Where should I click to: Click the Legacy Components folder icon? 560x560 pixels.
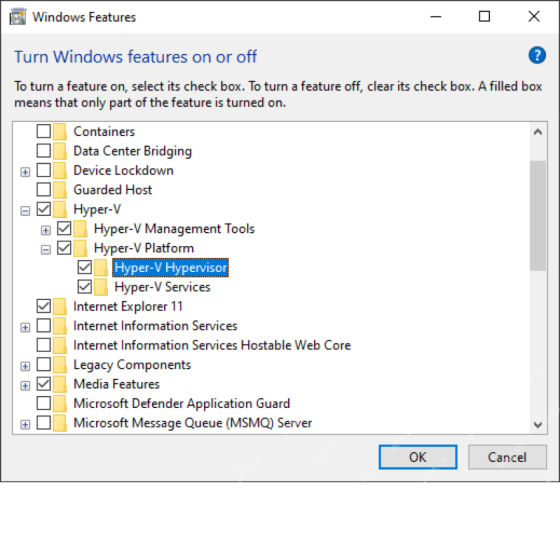click(x=60, y=364)
